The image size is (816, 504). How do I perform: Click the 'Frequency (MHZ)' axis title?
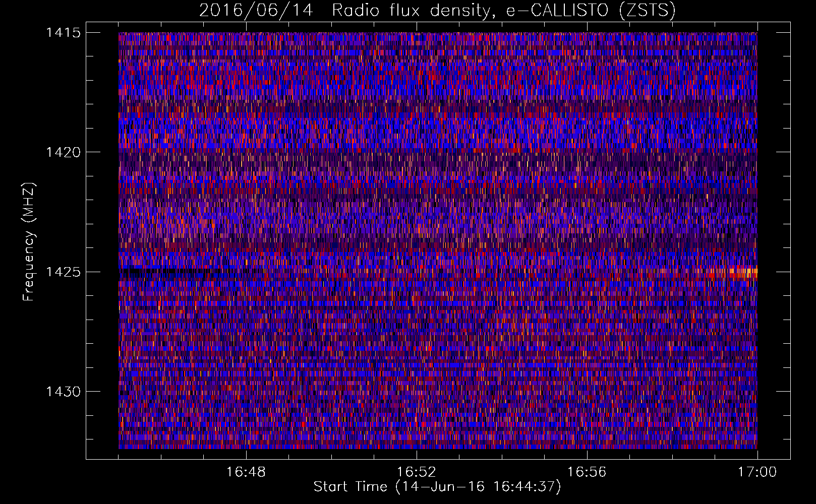(x=29, y=242)
